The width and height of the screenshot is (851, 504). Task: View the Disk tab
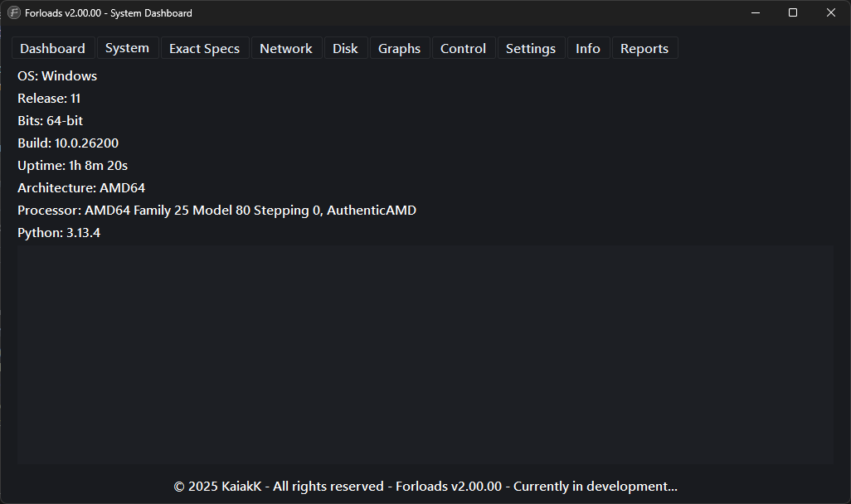[345, 48]
